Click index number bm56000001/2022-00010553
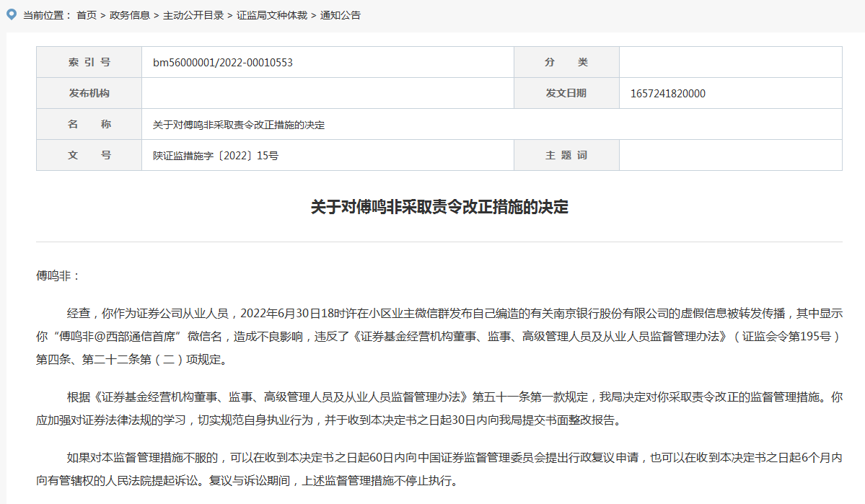The image size is (865, 504). [223, 63]
